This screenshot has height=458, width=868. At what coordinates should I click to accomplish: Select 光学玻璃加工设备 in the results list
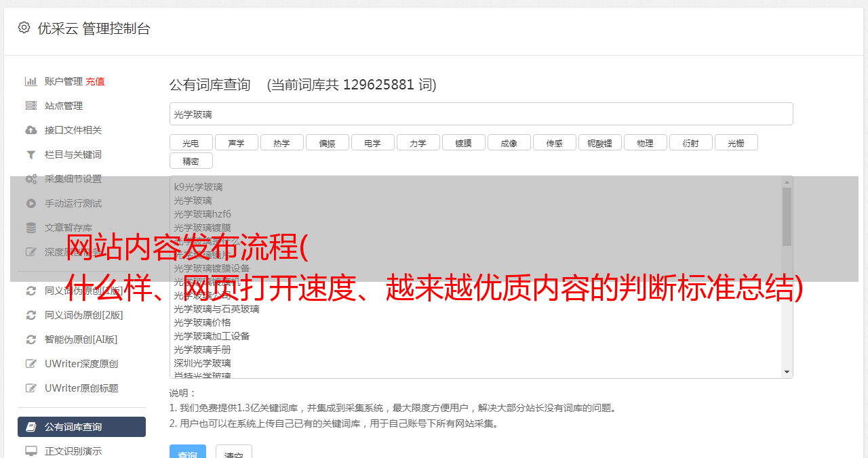pyautogui.click(x=212, y=336)
